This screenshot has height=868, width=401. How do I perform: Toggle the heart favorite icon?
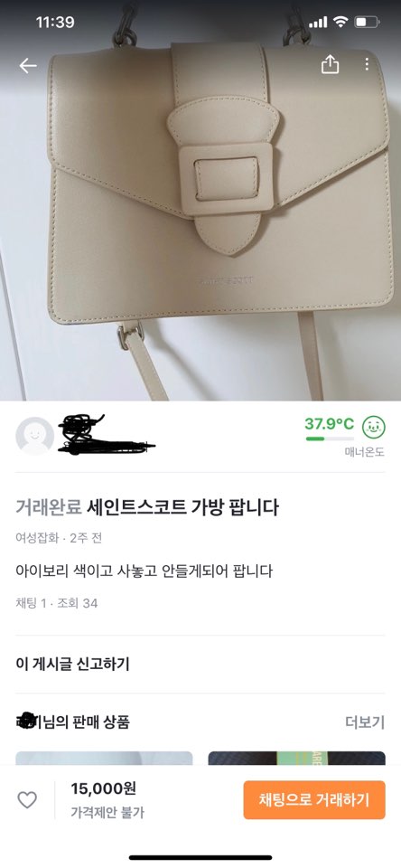click(27, 800)
